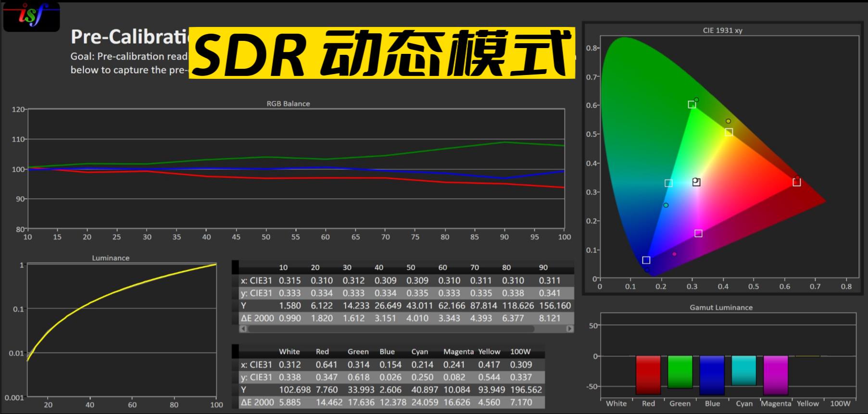The width and height of the screenshot is (868, 414).
Task: Click the yellow SDR 动态模式 banner
Action: coord(382,53)
